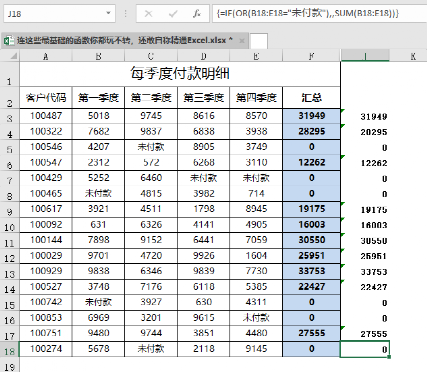Screen dimensions: 427x372
Task: Close the Excel.xlsx workbook tab
Action: click(242, 41)
